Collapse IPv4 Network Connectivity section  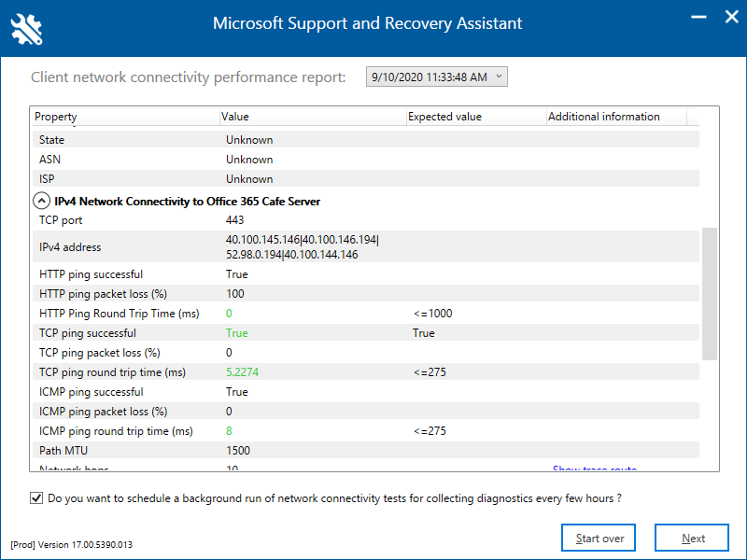(41, 201)
